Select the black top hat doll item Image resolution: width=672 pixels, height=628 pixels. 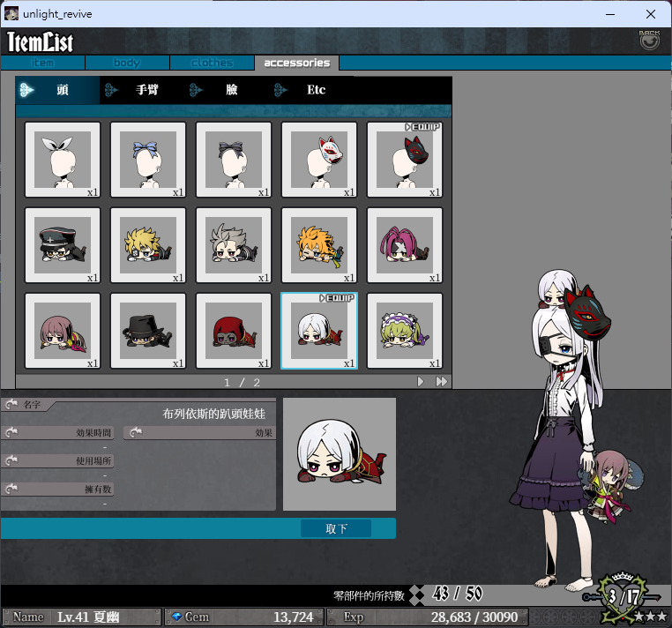pos(148,331)
